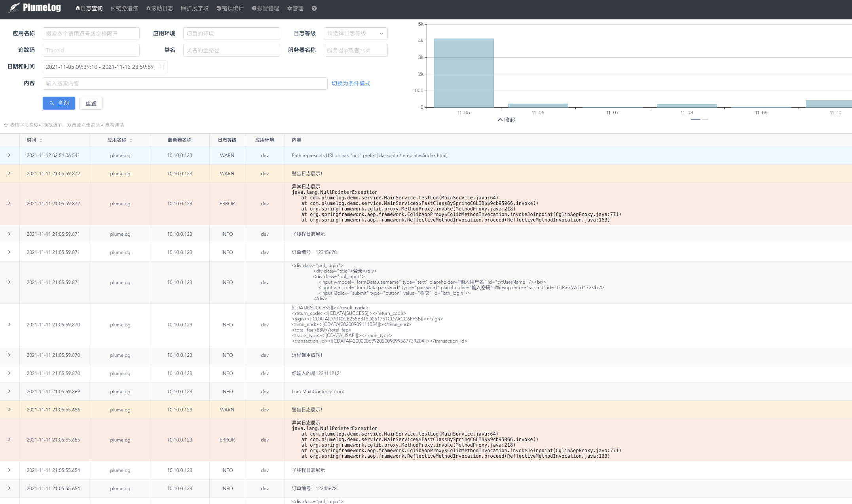Screen dimensions: 852x504
Task: Click the 类名 full path input
Action: (232, 50)
